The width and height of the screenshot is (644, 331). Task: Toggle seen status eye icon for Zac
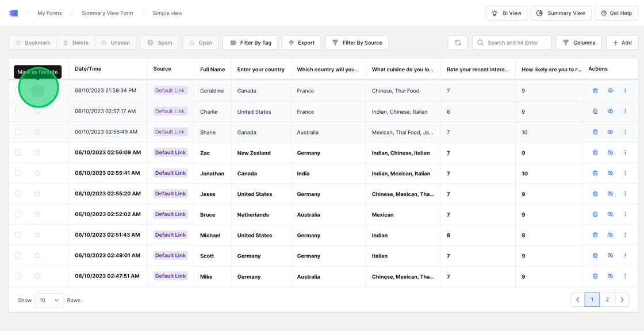pyautogui.click(x=610, y=153)
